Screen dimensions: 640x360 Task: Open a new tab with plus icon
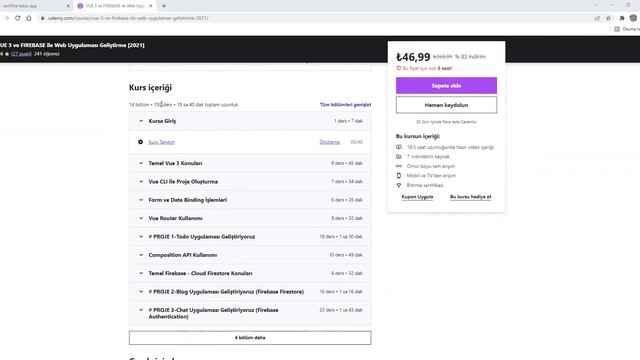click(164, 6)
